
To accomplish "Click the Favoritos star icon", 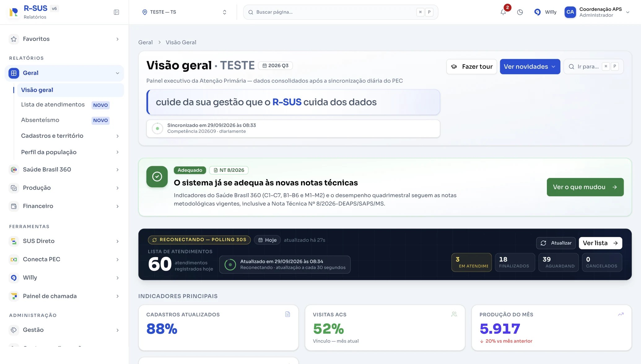I will tap(14, 39).
